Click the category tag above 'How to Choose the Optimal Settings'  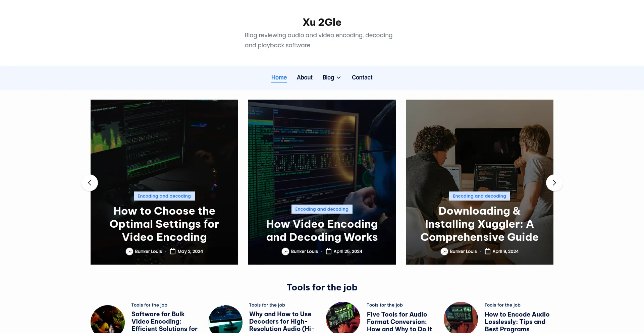pos(164,196)
